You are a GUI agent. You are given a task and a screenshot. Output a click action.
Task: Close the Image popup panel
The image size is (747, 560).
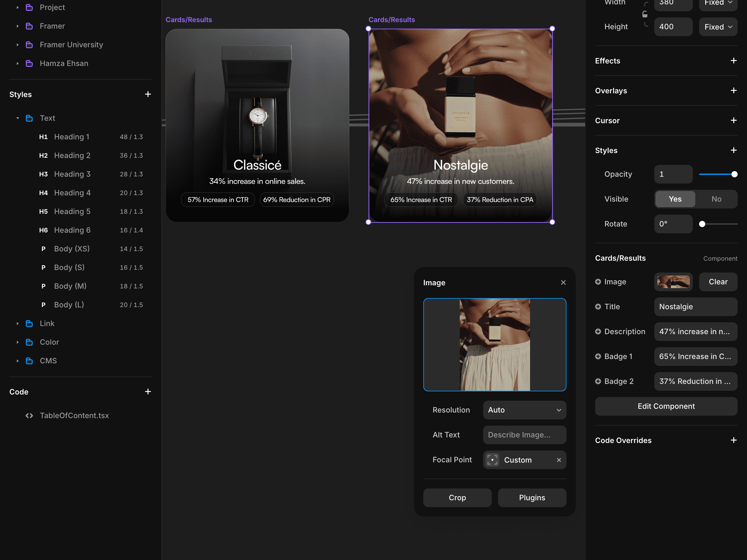click(x=563, y=282)
